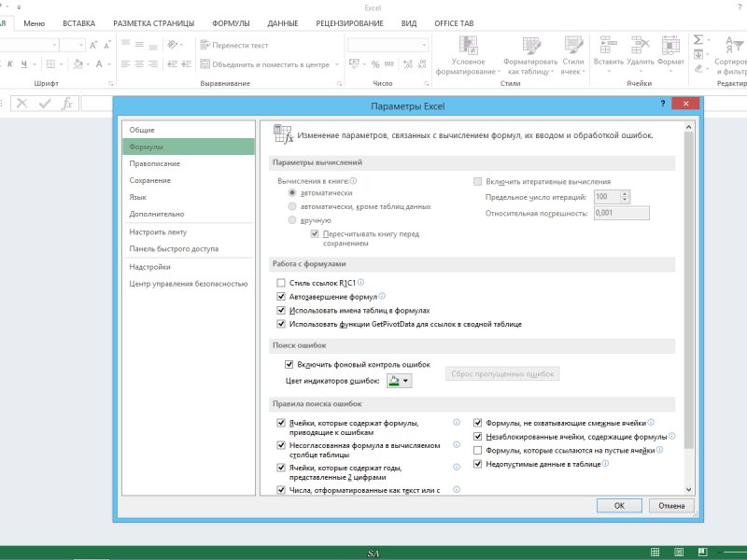Click the scroll-down arrow of dialog scrollbar

click(688, 489)
